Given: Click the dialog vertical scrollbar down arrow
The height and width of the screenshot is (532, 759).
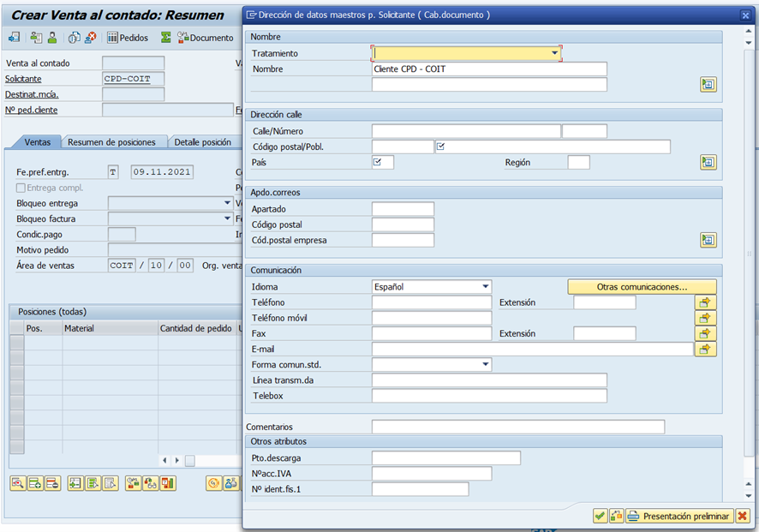Looking at the screenshot, I should click(x=749, y=495).
